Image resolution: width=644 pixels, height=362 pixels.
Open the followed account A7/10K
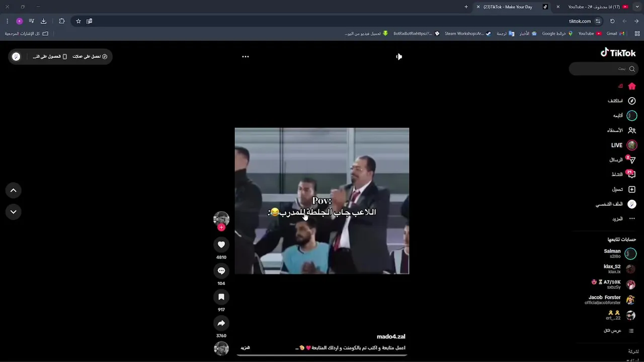pos(614,285)
